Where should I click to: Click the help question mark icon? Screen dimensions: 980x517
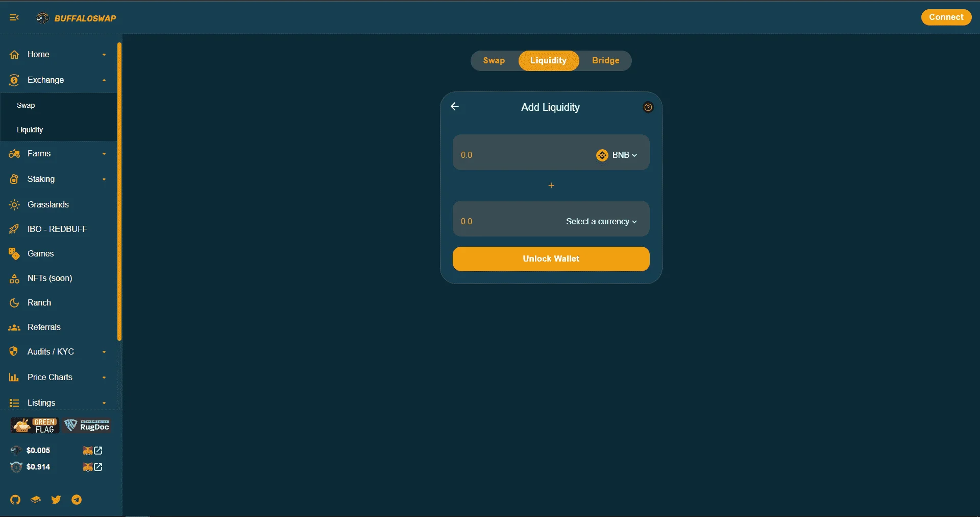click(648, 107)
